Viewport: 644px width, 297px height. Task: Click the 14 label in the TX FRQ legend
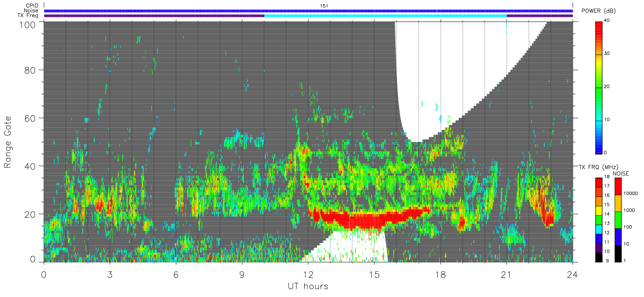(607, 214)
